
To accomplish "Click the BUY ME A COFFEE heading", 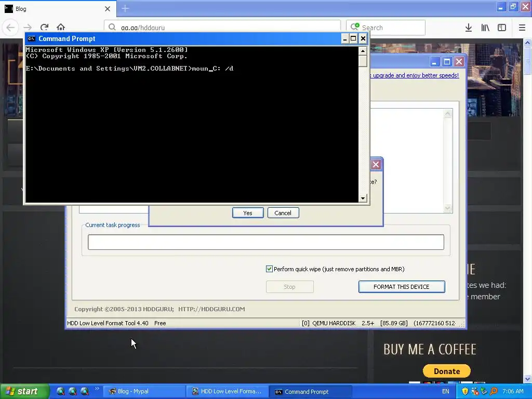I will 430,349.
